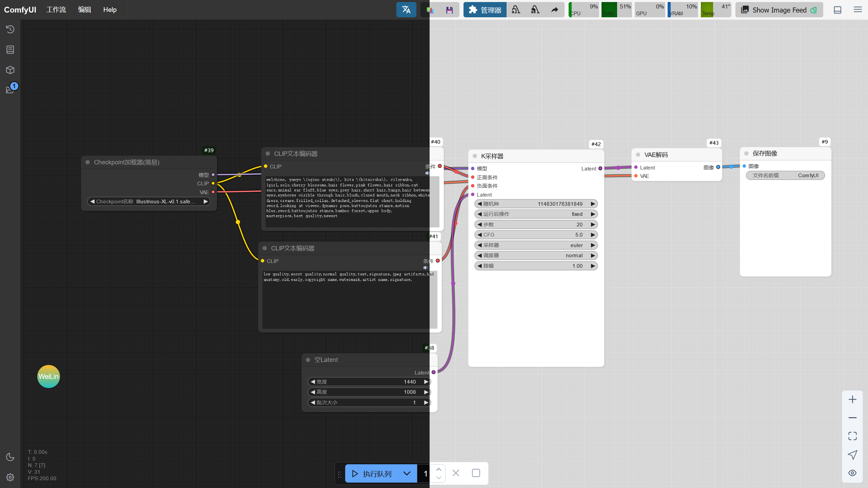The width and height of the screenshot is (868, 488).
Task: Collapse the K采样器 node dot
Action: tap(475, 156)
